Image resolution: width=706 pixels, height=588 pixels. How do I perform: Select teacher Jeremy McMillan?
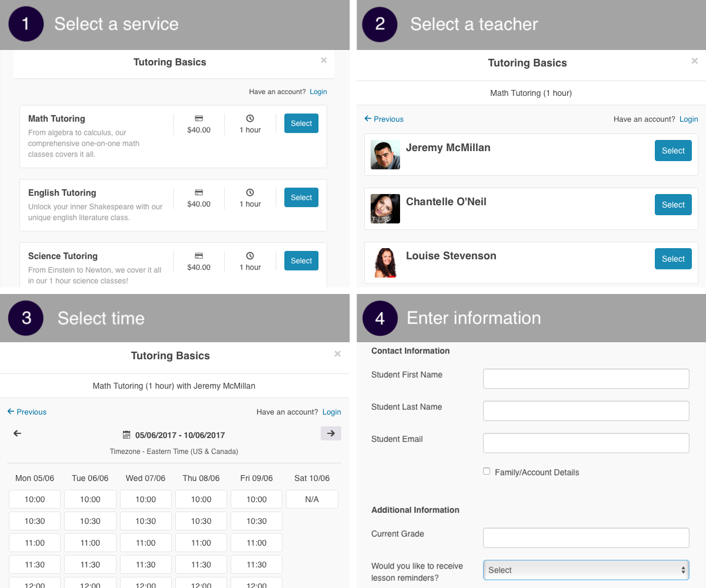(x=673, y=151)
